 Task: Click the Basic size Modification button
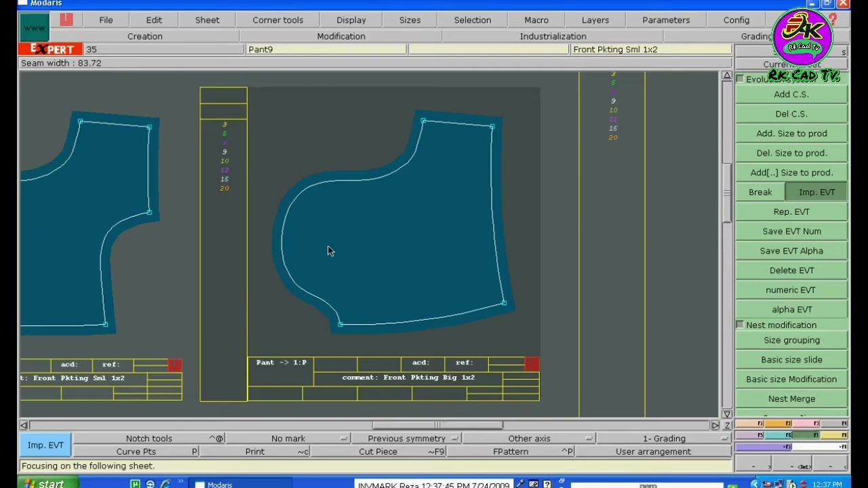pyautogui.click(x=791, y=380)
